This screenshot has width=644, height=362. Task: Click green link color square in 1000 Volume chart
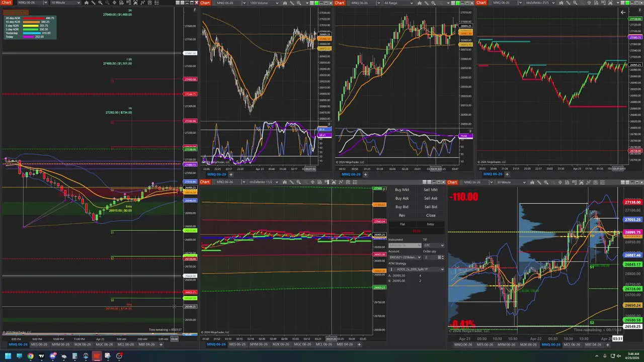click(316, 3)
